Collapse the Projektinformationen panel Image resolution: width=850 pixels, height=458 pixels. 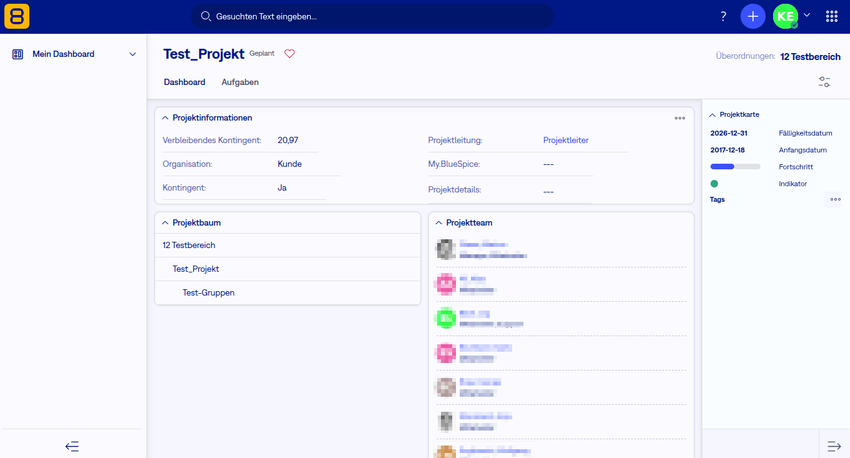click(x=165, y=118)
